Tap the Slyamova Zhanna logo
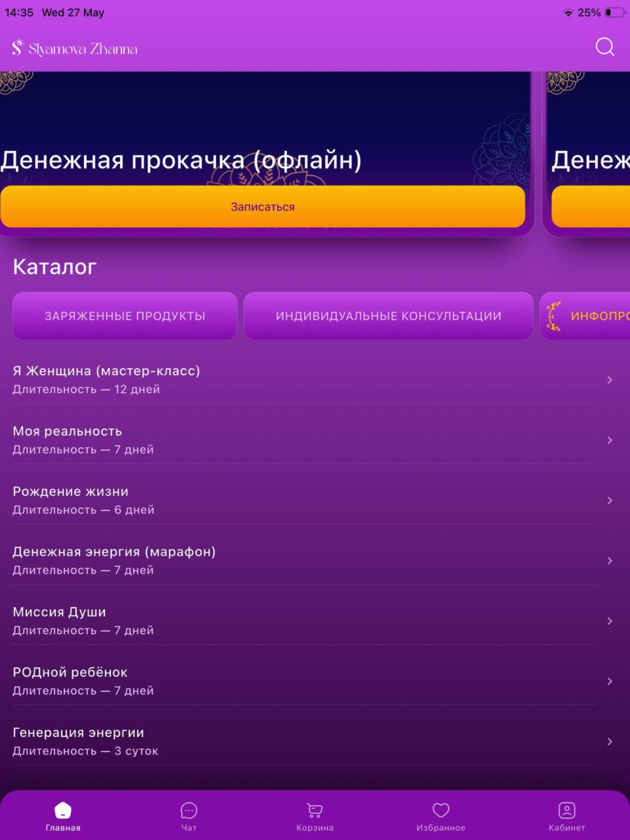 click(x=75, y=48)
